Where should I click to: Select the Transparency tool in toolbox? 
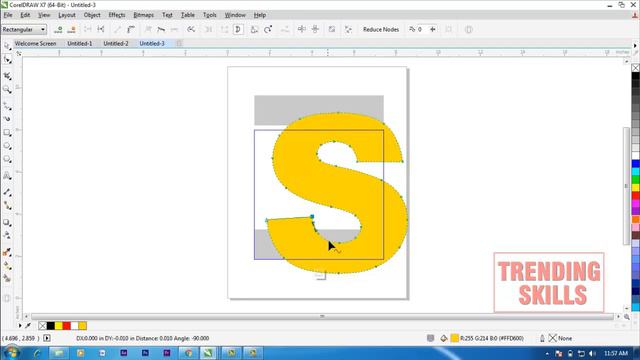(7, 236)
